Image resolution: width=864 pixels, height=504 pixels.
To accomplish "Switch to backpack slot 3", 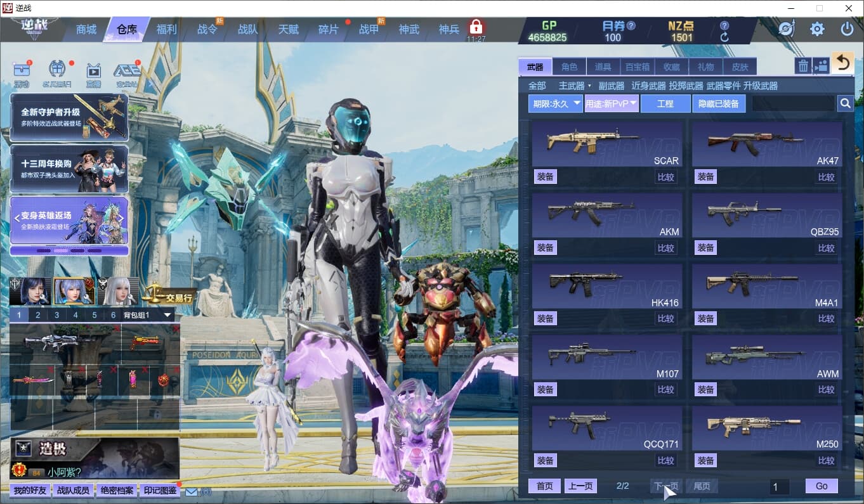I will (56, 315).
